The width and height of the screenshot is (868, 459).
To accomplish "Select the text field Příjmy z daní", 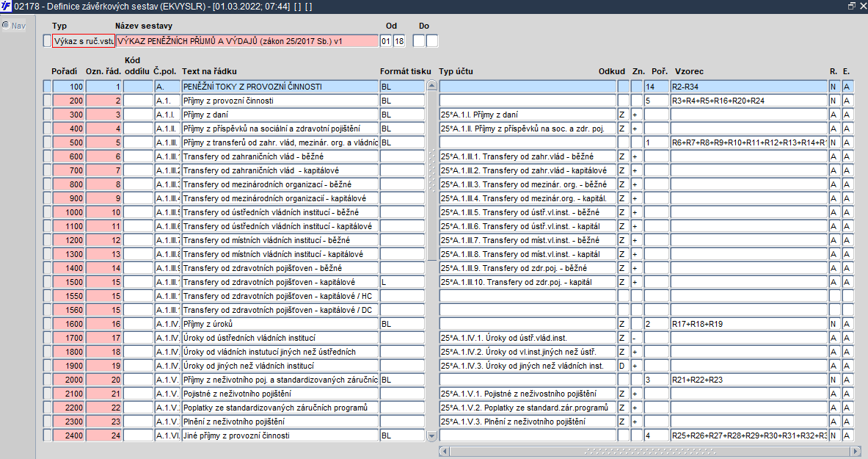I will (280, 115).
